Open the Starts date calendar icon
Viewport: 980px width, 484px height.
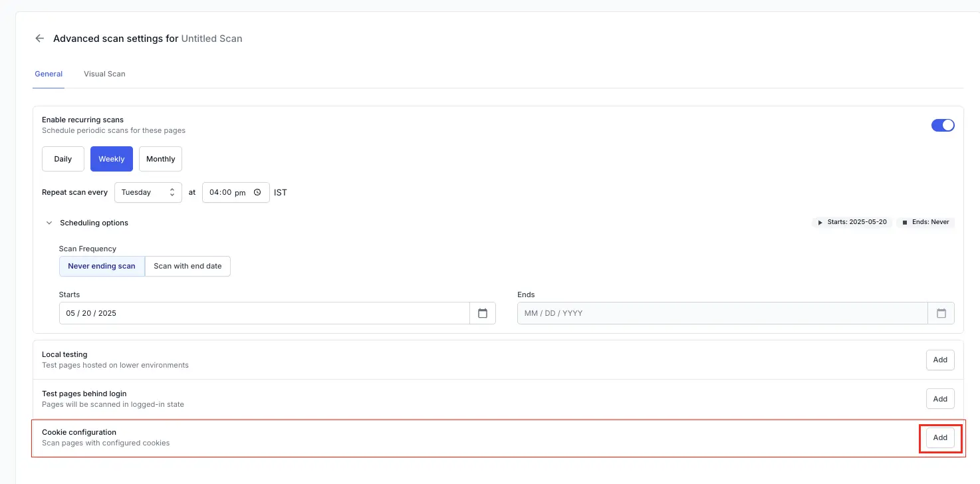click(x=483, y=313)
